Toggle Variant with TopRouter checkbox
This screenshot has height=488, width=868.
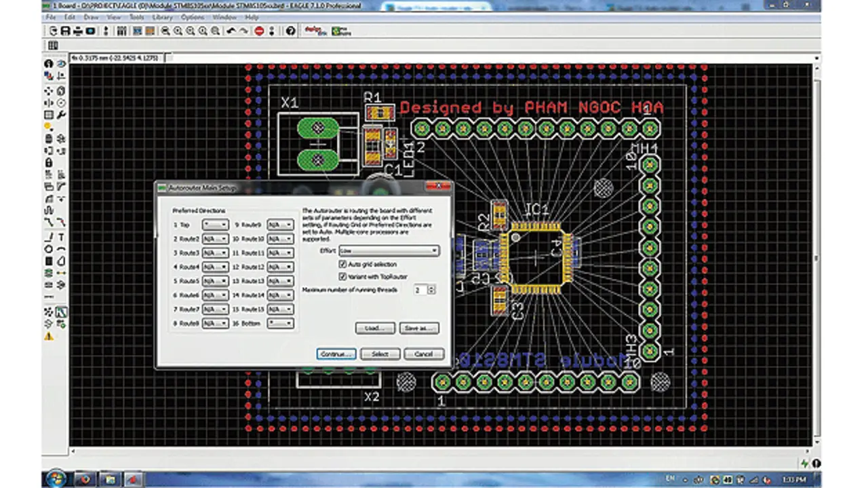coord(342,277)
